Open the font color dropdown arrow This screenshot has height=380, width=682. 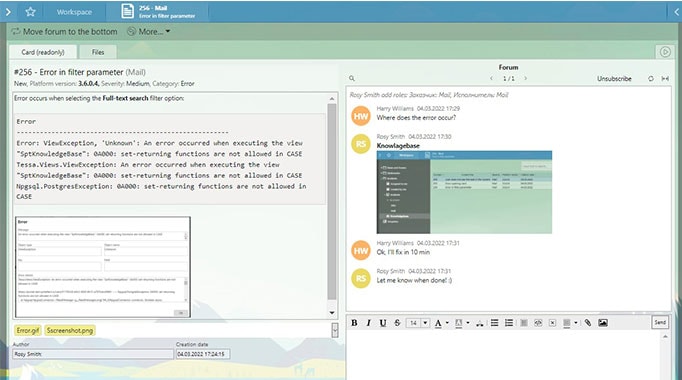pos(447,323)
